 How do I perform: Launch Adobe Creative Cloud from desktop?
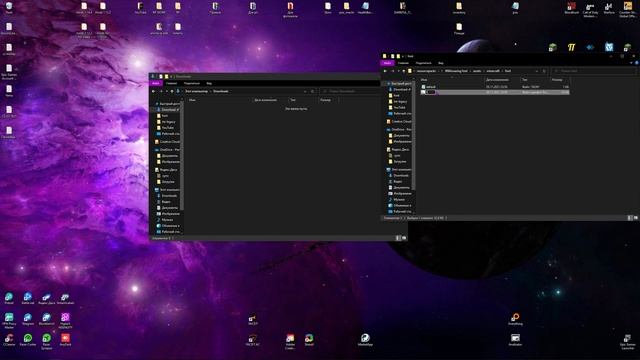pyautogui.click(x=290, y=341)
